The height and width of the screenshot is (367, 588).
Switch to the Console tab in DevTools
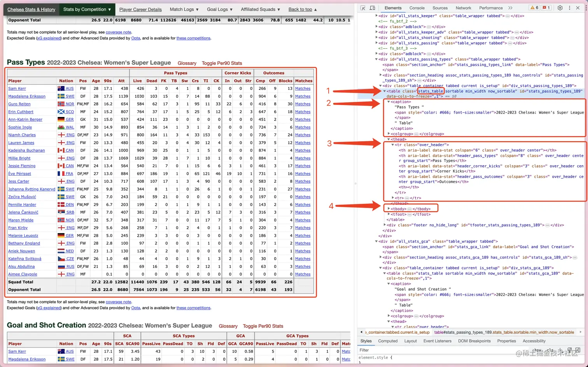(x=417, y=8)
